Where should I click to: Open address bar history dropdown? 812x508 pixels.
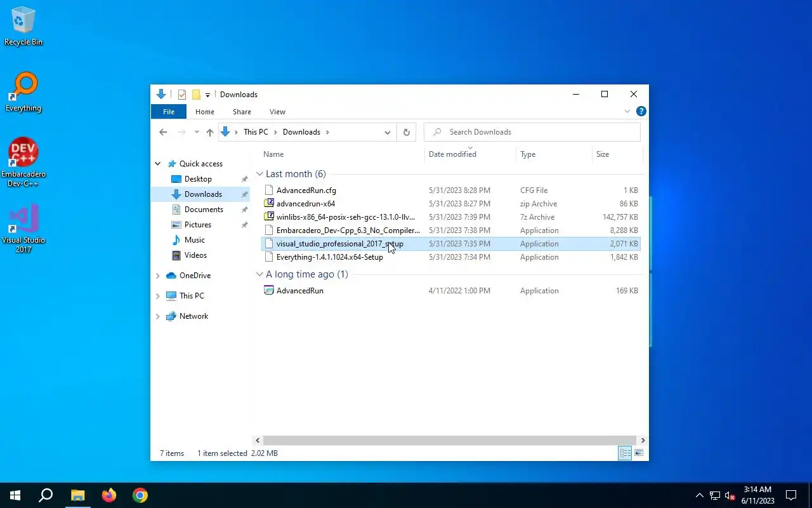[387, 132]
